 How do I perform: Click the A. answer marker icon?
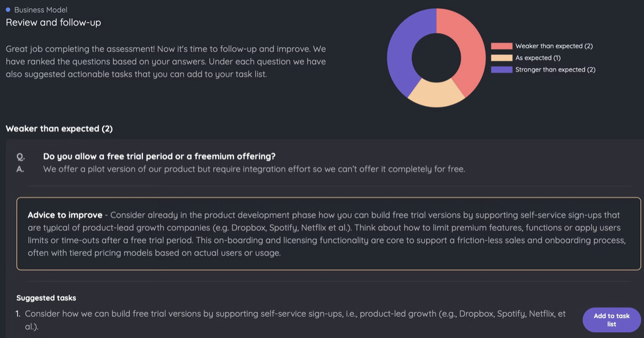pyautogui.click(x=20, y=169)
